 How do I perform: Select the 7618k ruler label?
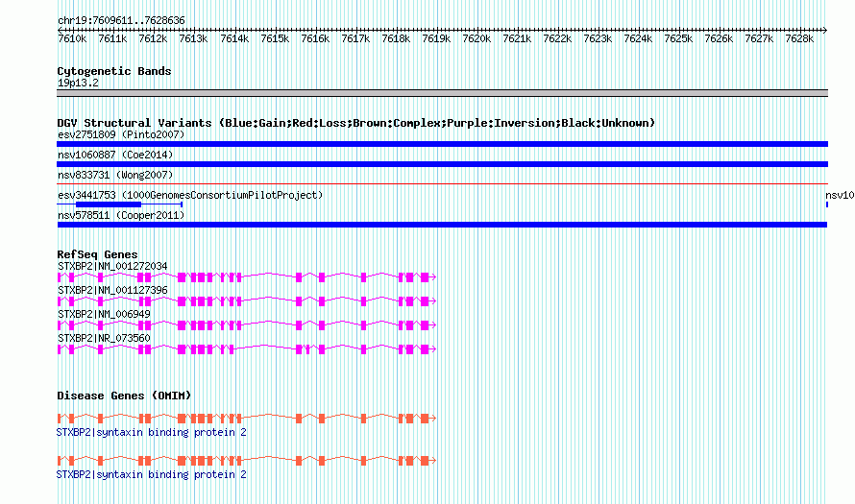396,39
